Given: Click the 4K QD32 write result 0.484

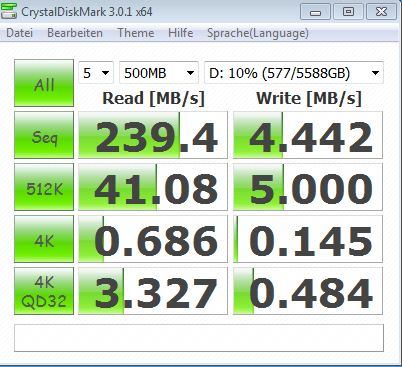Looking at the screenshot, I should point(308,291).
